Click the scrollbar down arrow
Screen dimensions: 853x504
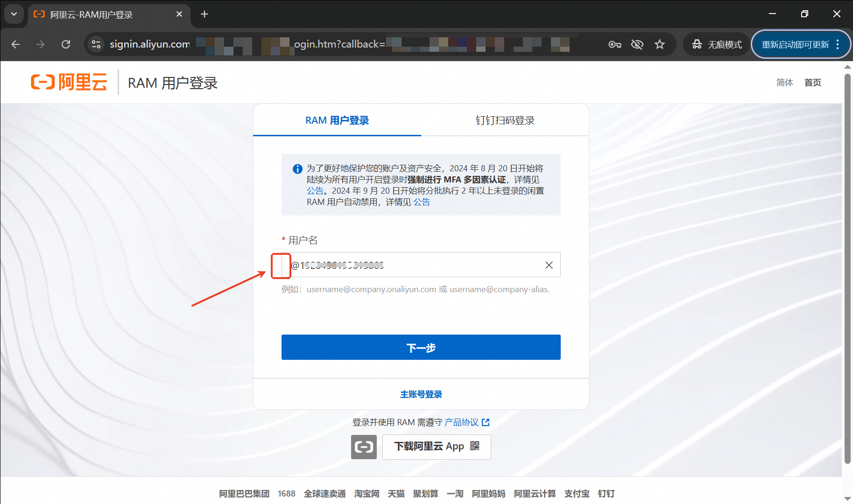pos(847,499)
